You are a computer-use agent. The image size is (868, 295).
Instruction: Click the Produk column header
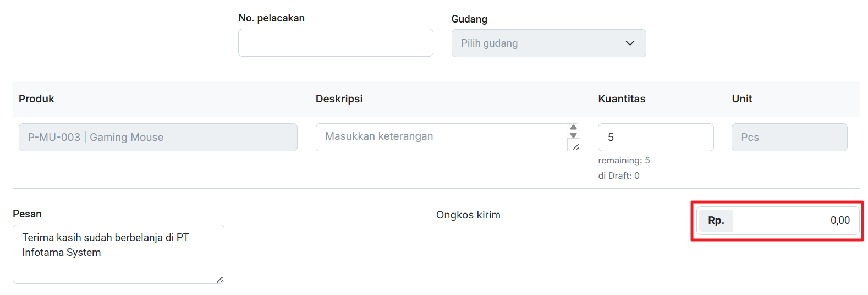(36, 99)
